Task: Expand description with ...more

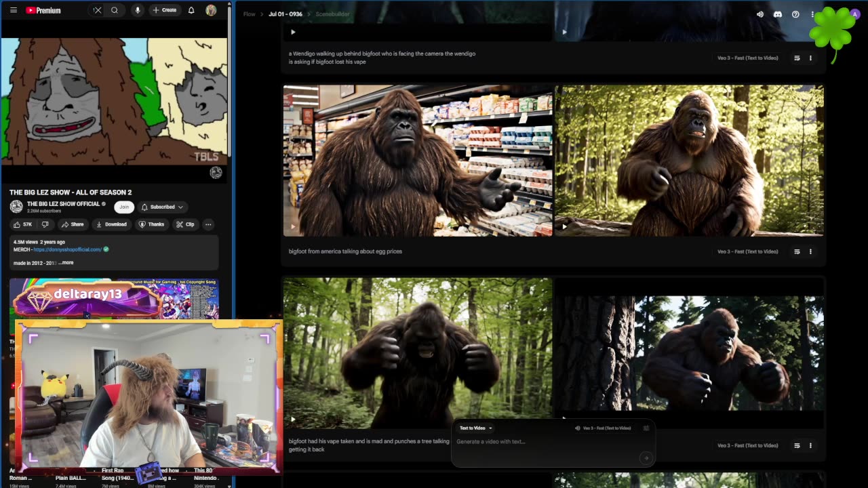Action: [x=66, y=263]
